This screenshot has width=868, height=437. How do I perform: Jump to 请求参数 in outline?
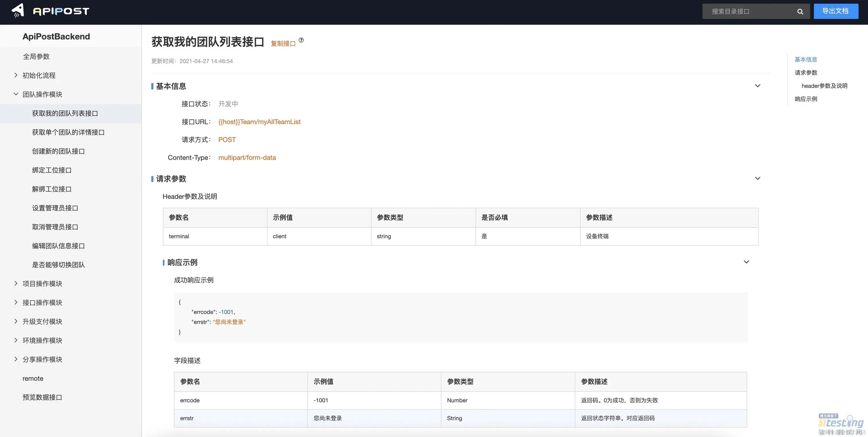pos(806,72)
